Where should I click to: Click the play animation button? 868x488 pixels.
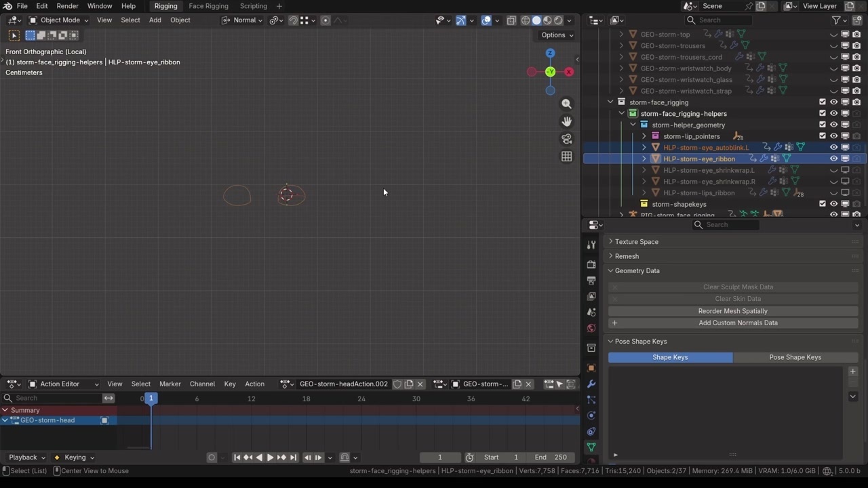[x=270, y=457]
